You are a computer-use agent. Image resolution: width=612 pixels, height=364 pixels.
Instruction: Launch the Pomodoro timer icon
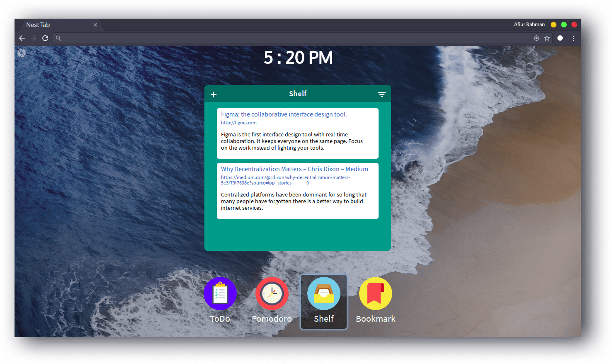[x=272, y=294]
